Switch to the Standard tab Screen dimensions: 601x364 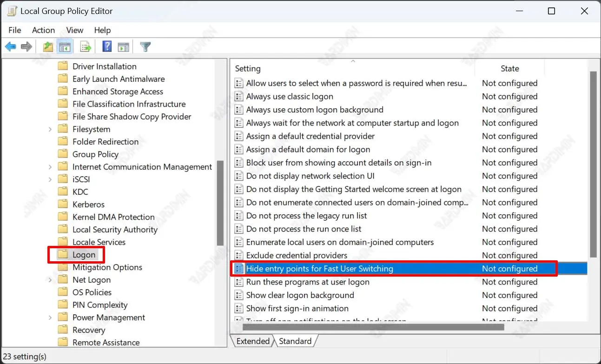(x=295, y=341)
